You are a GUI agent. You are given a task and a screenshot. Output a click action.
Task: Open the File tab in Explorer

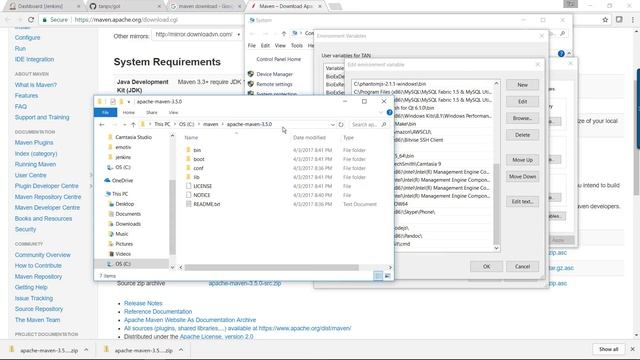click(x=105, y=112)
